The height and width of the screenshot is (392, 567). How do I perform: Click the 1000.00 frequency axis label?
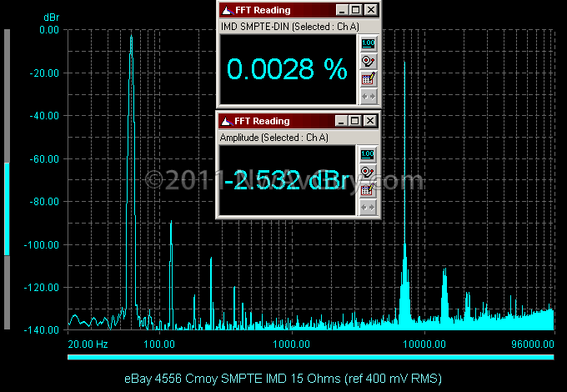[x=292, y=344]
